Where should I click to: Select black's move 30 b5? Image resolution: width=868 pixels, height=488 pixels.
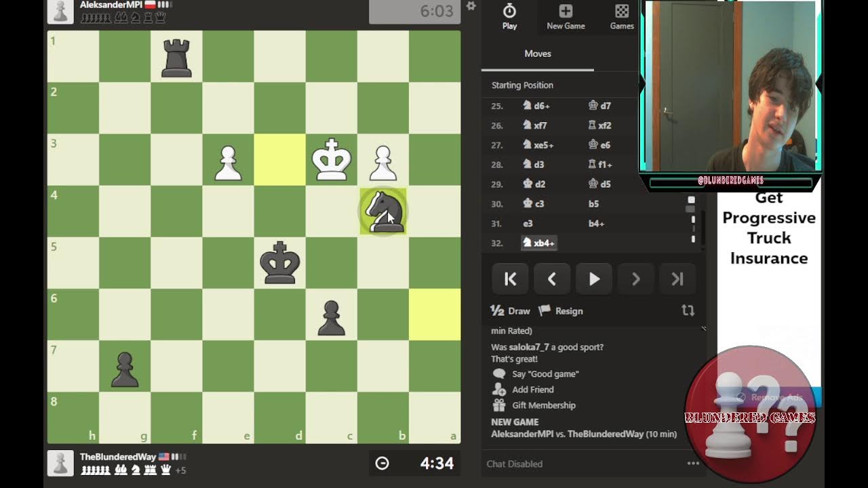(x=594, y=204)
